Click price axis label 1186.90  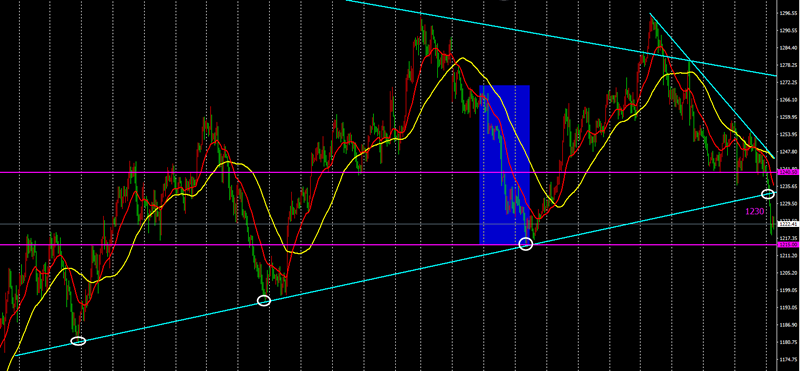[x=788, y=325]
